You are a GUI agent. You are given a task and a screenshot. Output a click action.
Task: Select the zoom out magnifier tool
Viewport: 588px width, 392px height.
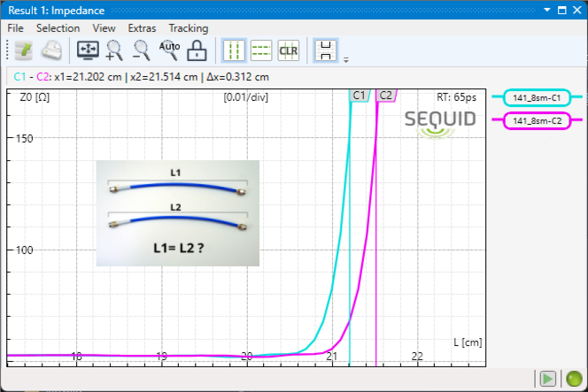142,50
